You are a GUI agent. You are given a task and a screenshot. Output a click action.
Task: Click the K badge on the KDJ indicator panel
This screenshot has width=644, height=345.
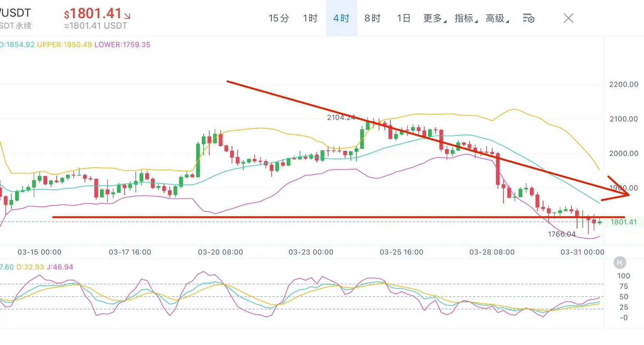pyautogui.click(x=619, y=263)
